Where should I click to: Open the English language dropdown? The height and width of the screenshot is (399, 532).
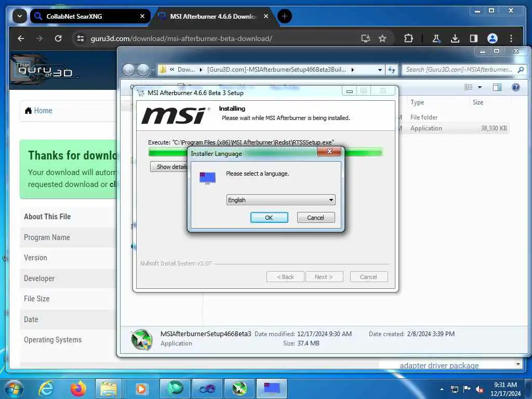coord(281,200)
